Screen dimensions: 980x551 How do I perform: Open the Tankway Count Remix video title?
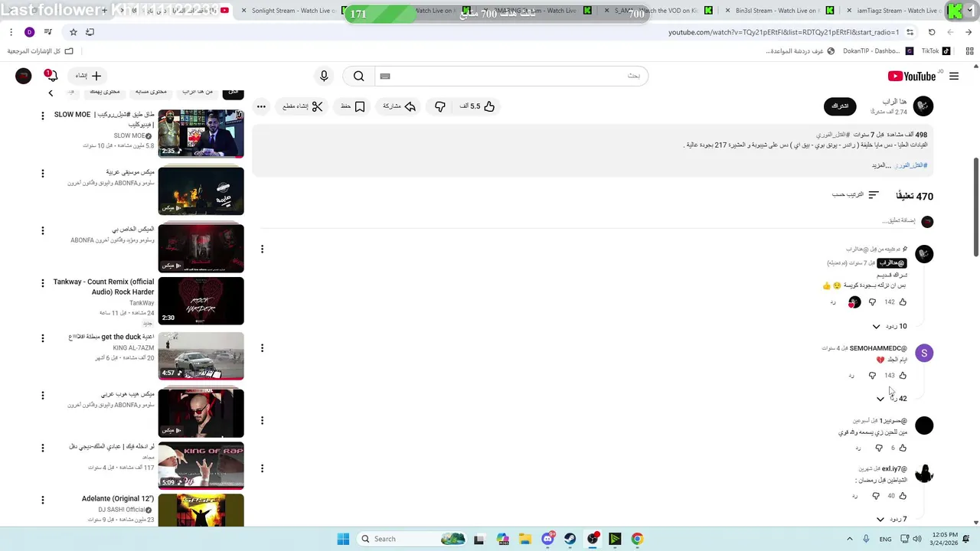tap(103, 287)
